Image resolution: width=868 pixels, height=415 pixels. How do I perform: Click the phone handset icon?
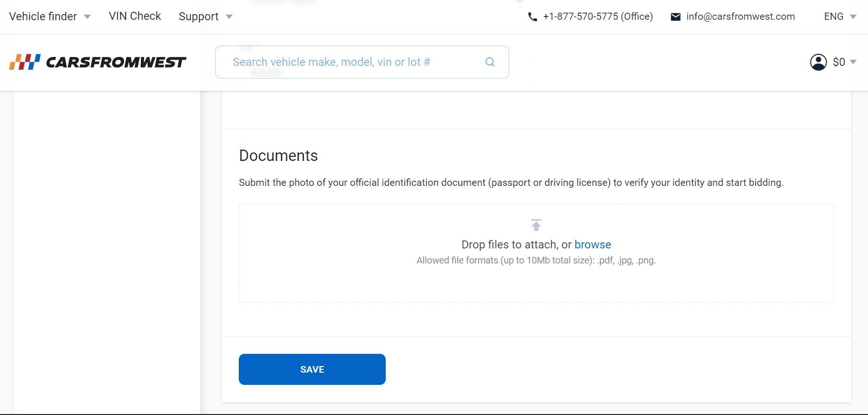coord(532,17)
